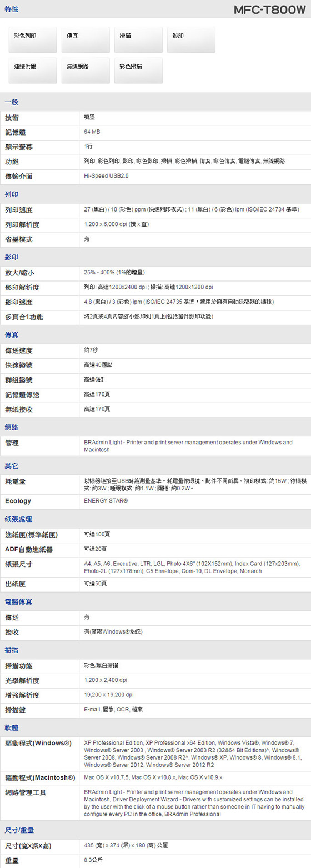This screenshot has width=311, height=868.
Task: Click the 管理 row label
Action: tap(12, 443)
